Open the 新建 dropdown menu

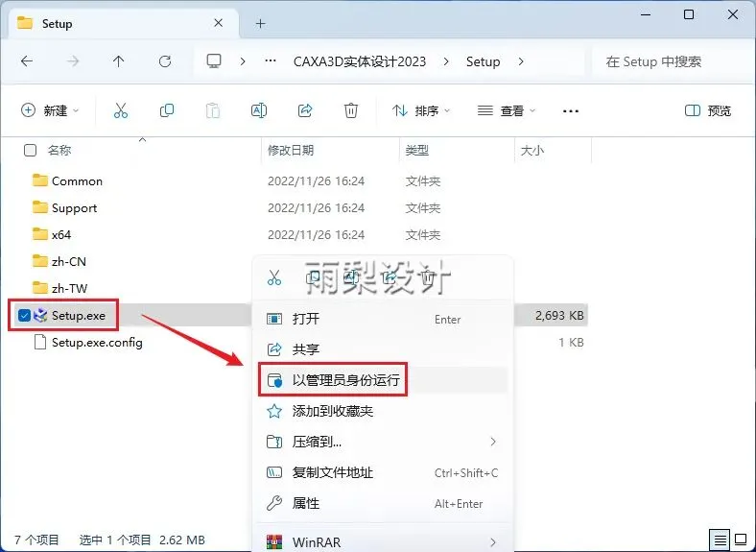[50, 110]
